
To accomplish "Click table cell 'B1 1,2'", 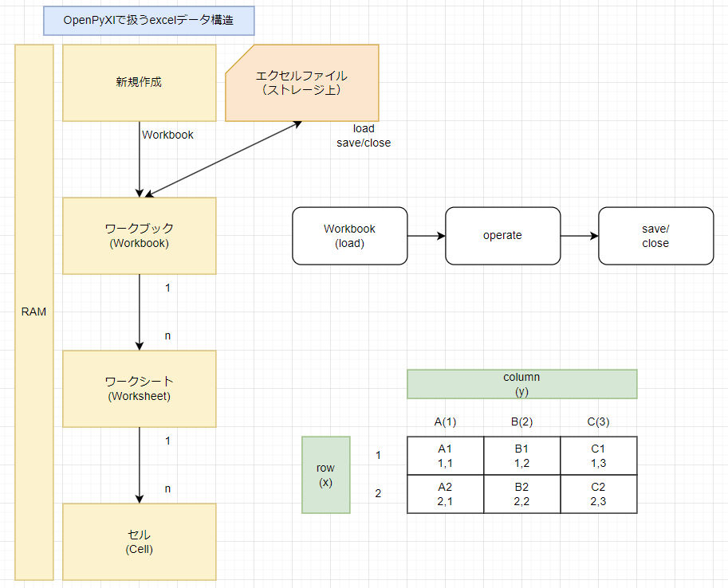I will coord(521,456).
